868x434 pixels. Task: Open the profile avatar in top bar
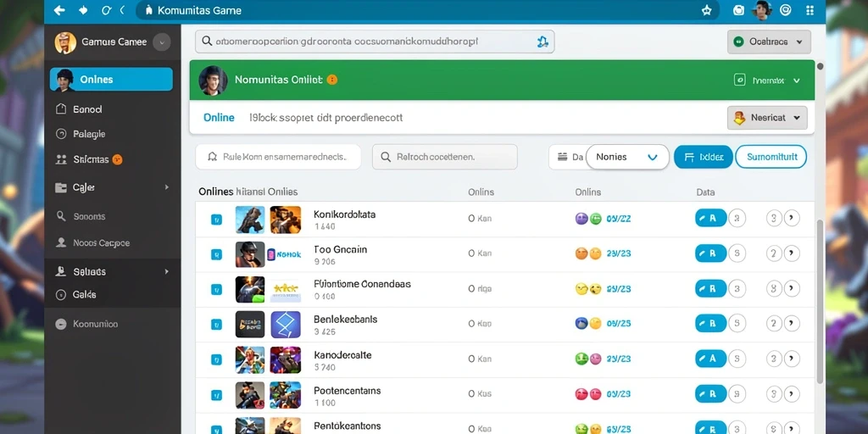(x=761, y=10)
